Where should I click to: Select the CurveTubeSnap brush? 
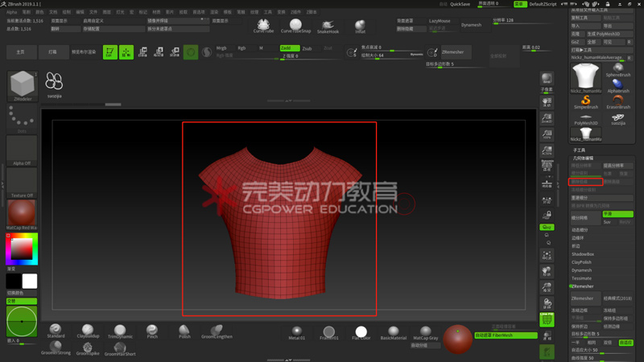click(295, 26)
